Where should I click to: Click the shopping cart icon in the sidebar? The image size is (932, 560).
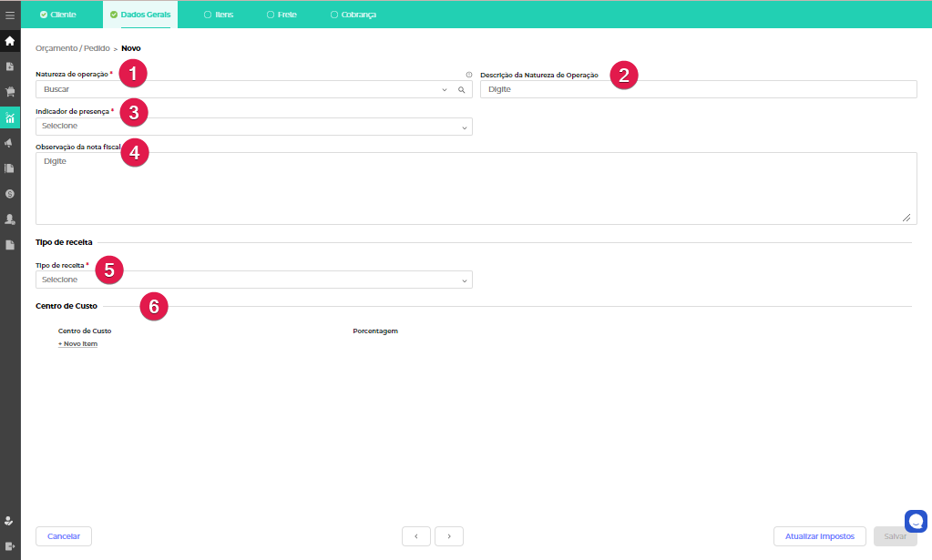pyautogui.click(x=10, y=92)
